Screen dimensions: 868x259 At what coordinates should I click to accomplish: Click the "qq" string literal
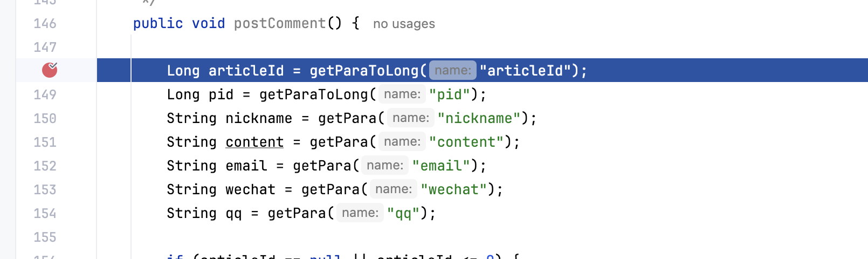[403, 213]
